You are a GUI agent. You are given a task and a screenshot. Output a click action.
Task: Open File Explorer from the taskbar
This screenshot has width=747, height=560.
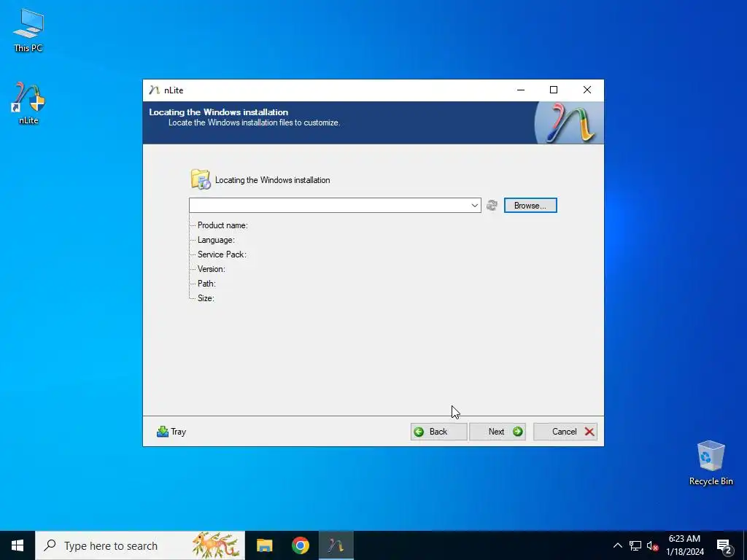pyautogui.click(x=264, y=545)
